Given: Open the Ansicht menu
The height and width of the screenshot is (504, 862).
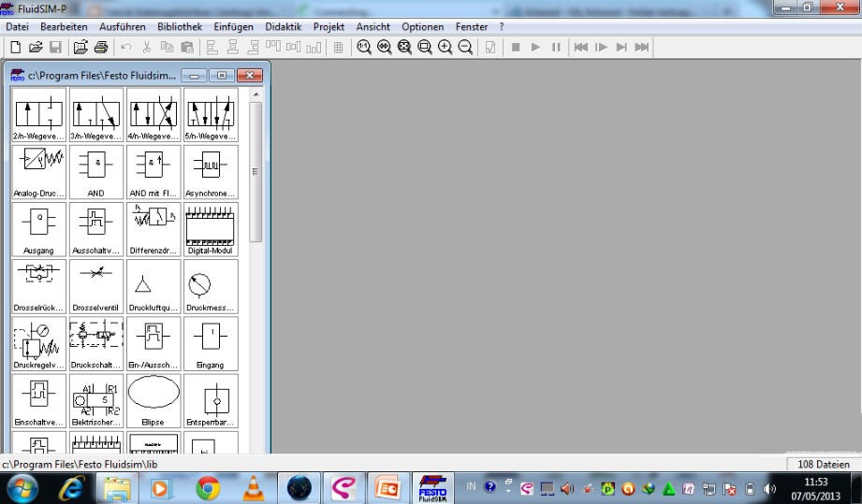Looking at the screenshot, I should click(373, 26).
